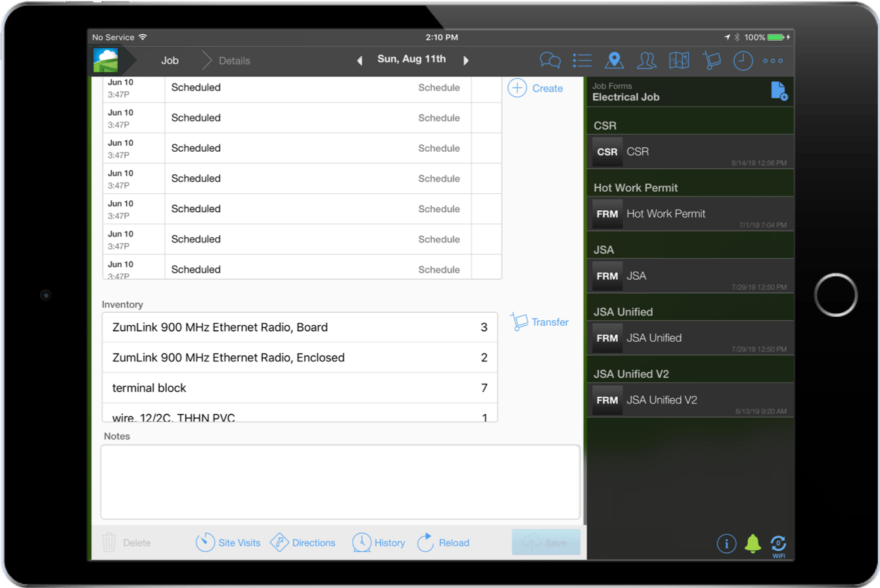Go to previous day arrow

[x=359, y=60]
